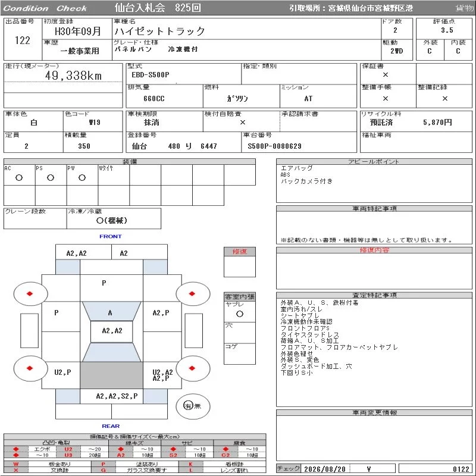This screenshot has width=476, height=476.
Task: Click the red W 板金あり legend mark
Action: (x=16, y=464)
